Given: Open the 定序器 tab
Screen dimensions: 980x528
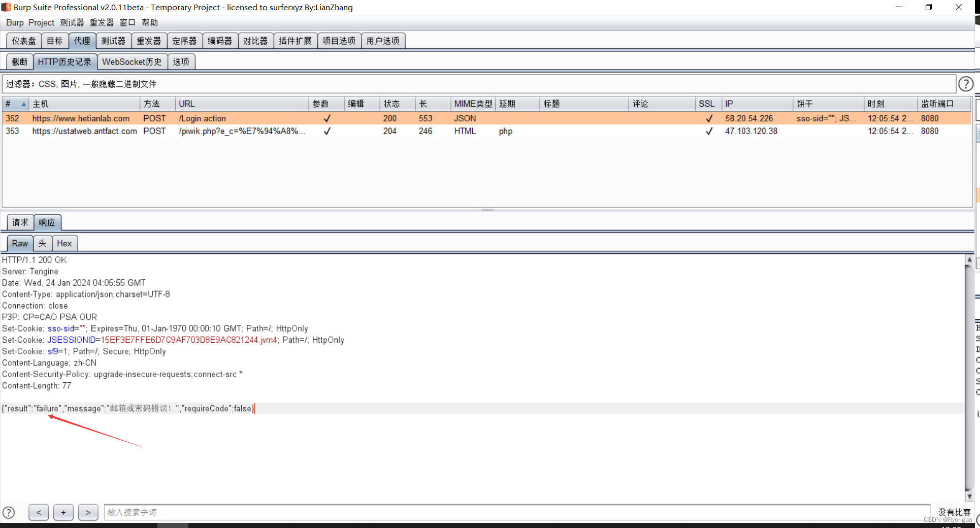Looking at the screenshot, I should click(184, 41).
